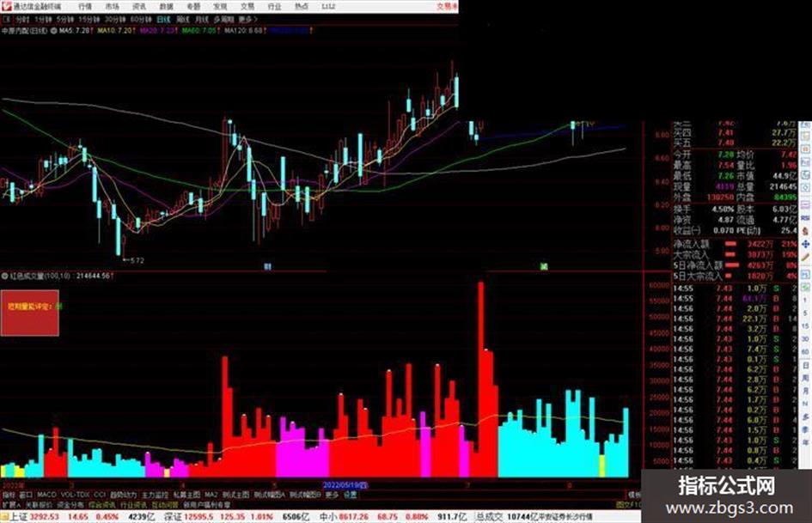The image size is (812, 523).
Task: Switch indicator to VOL-TDX
Action: click(x=75, y=495)
